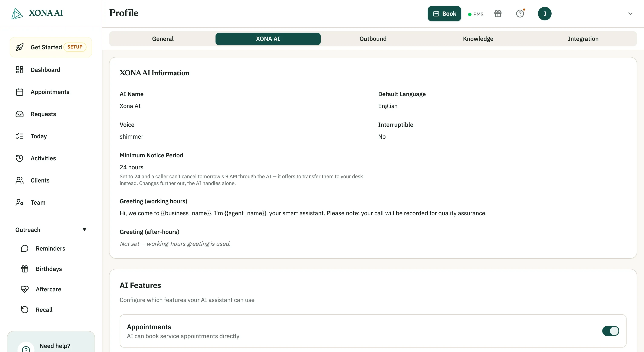Click 'Not set — working-hours greeting is used.'
Screen dimensions: 644x352
175,244
